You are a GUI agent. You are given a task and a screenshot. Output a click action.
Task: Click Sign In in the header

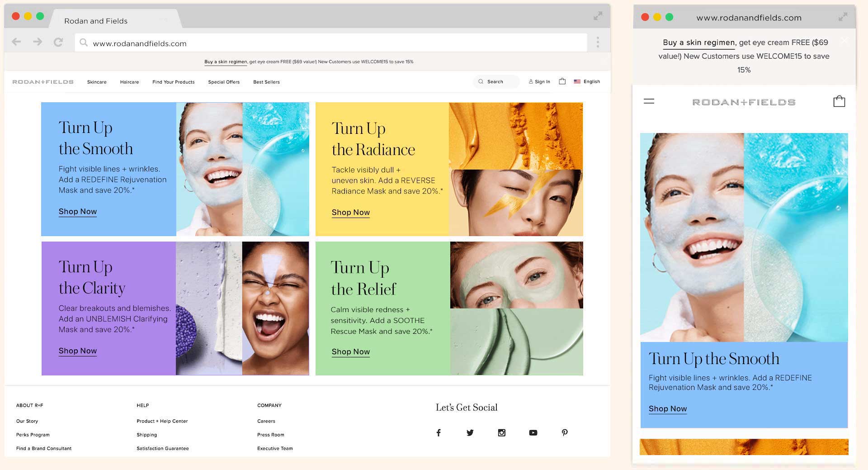point(540,81)
